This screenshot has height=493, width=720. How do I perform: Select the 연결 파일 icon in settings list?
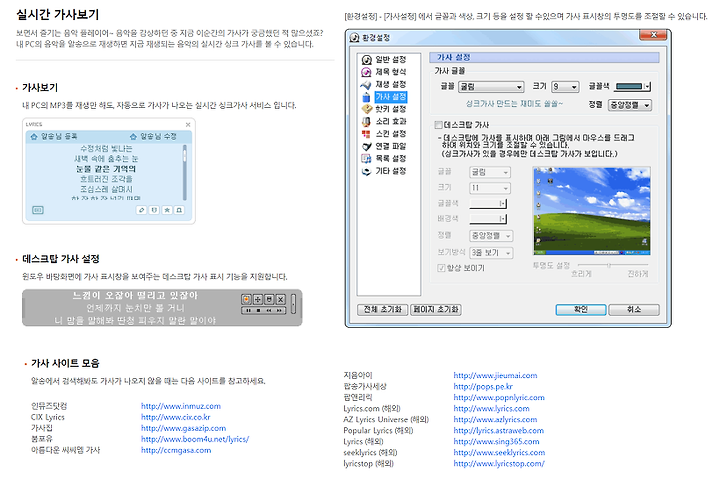point(366,146)
